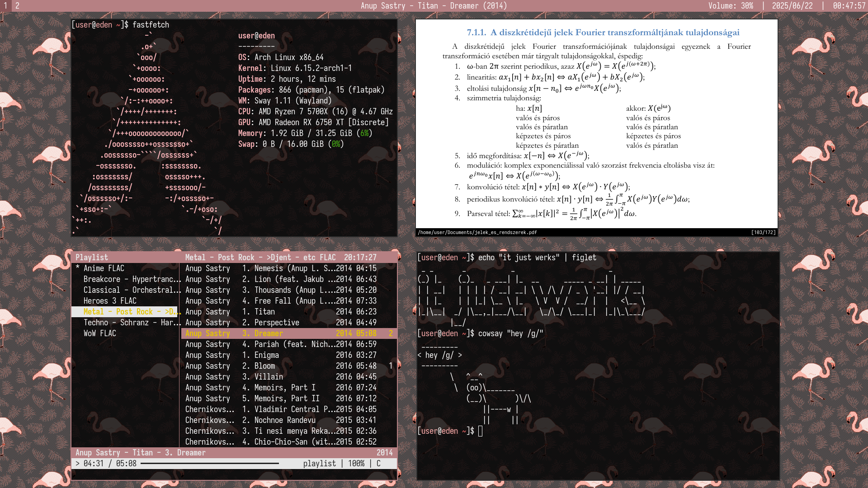Select track 1. Titan

(289, 312)
